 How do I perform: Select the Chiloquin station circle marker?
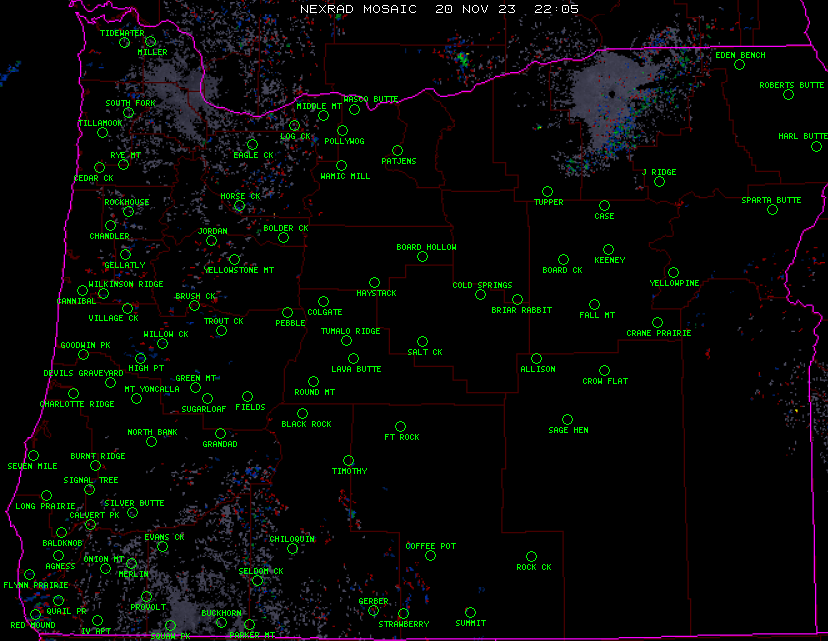[293, 548]
